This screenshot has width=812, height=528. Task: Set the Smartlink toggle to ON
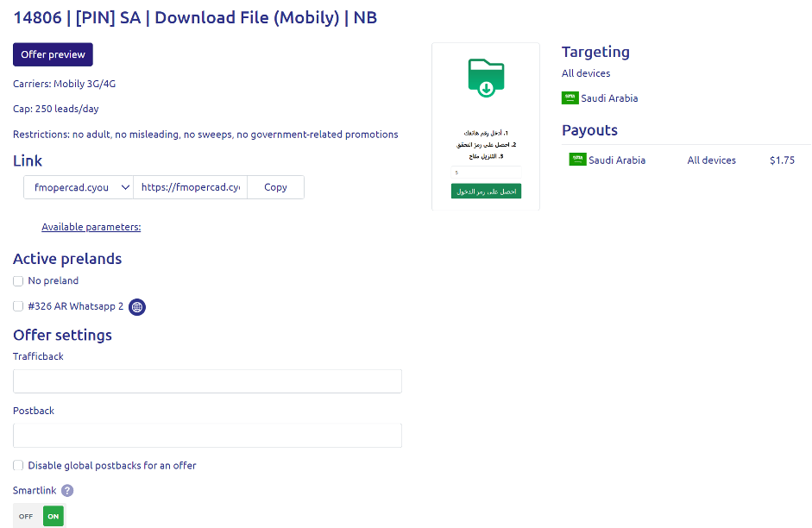coord(54,516)
